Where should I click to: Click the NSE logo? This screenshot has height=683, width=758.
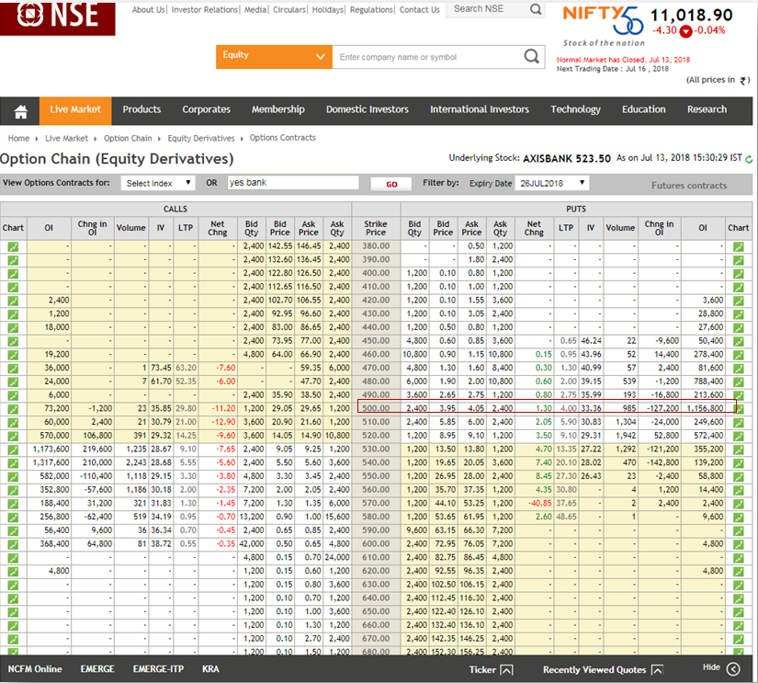point(58,17)
